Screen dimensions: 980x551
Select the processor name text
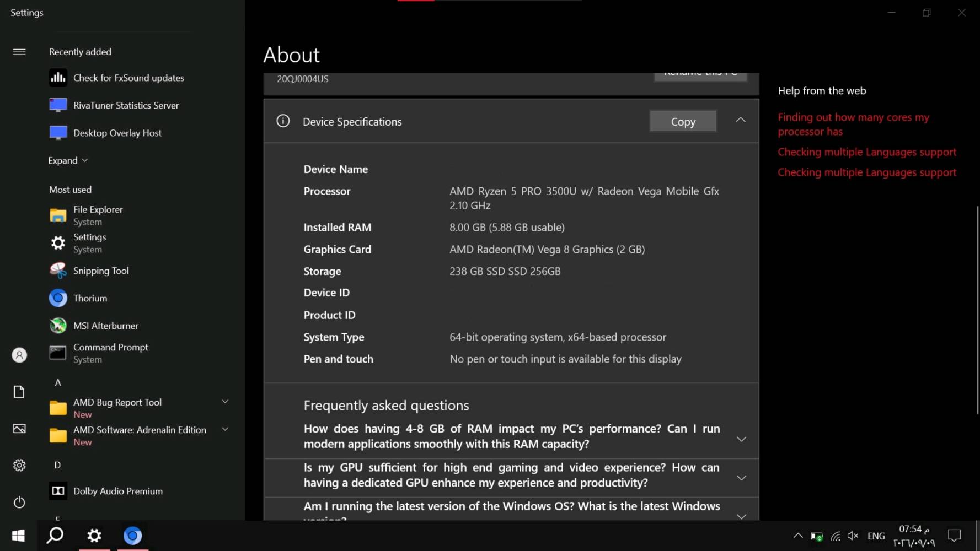(584, 198)
